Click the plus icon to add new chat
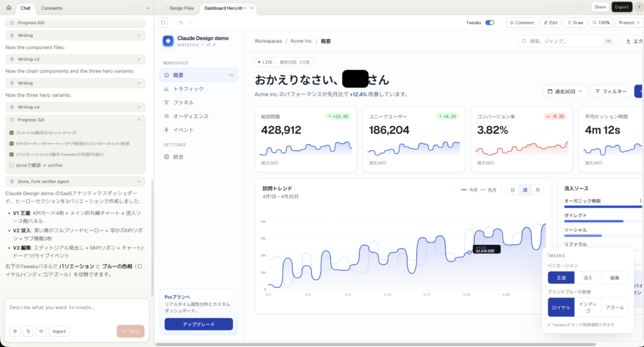Viewport: 644px width, 347px height. [148, 8]
